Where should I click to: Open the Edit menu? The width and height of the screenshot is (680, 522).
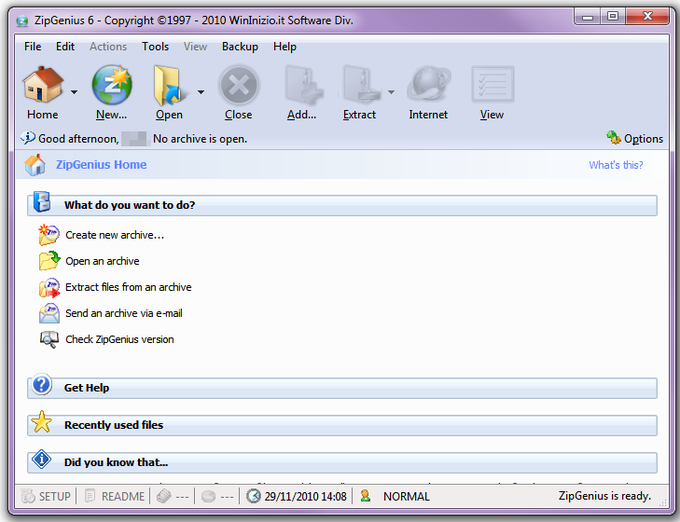click(65, 46)
